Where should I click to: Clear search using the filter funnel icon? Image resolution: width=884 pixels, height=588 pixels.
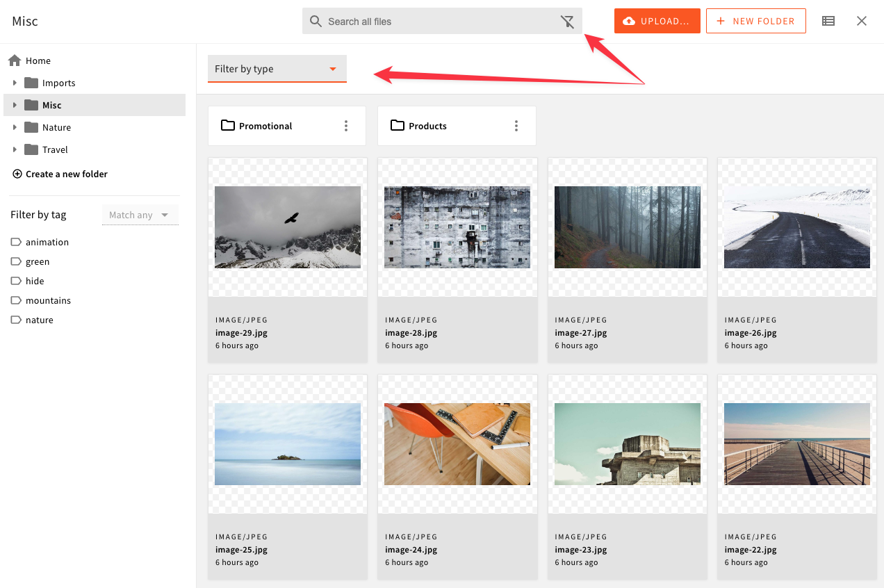(567, 21)
